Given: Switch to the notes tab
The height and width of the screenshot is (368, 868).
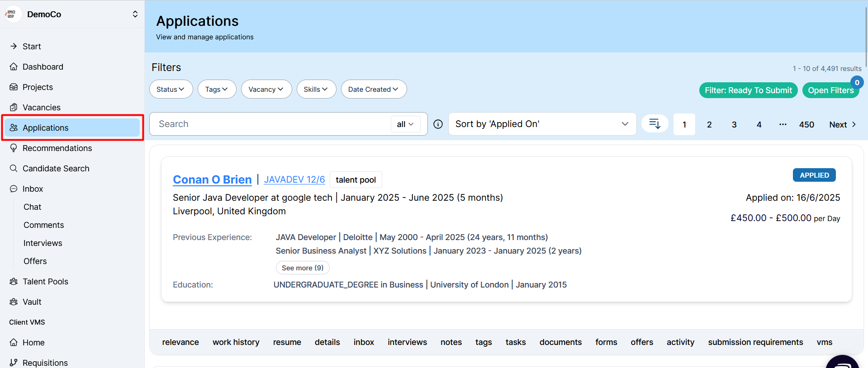Looking at the screenshot, I should coord(451,342).
